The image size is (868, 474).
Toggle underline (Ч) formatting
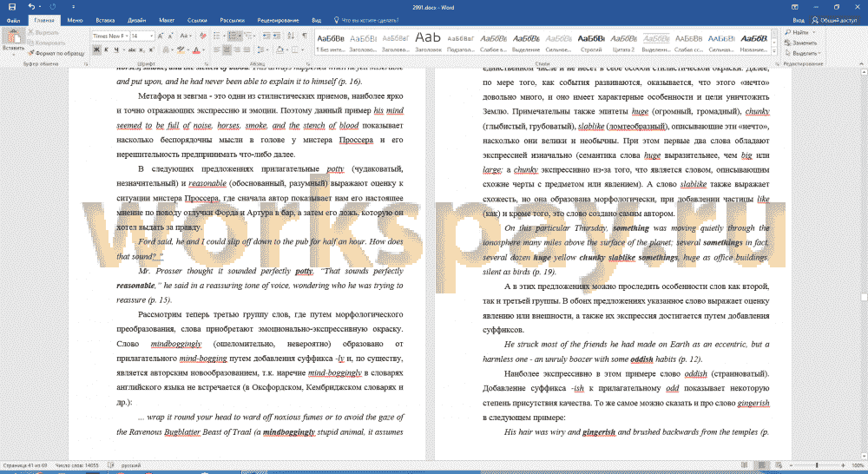(116, 49)
